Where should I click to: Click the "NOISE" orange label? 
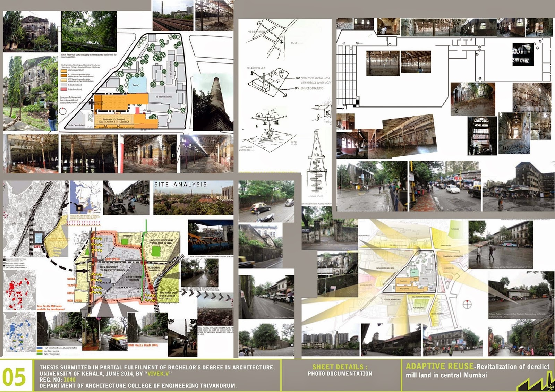click(x=71, y=293)
